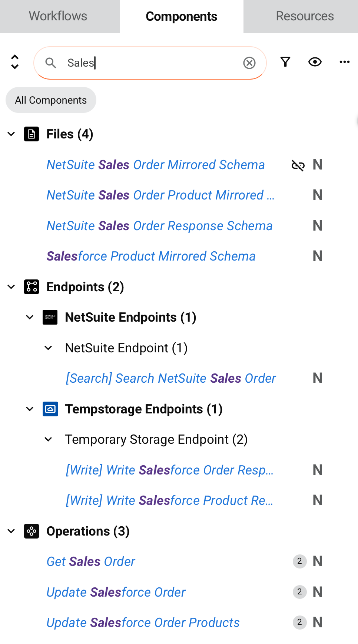Click into the Sales search field
Screen dimensions: 358x644
click(x=148, y=63)
